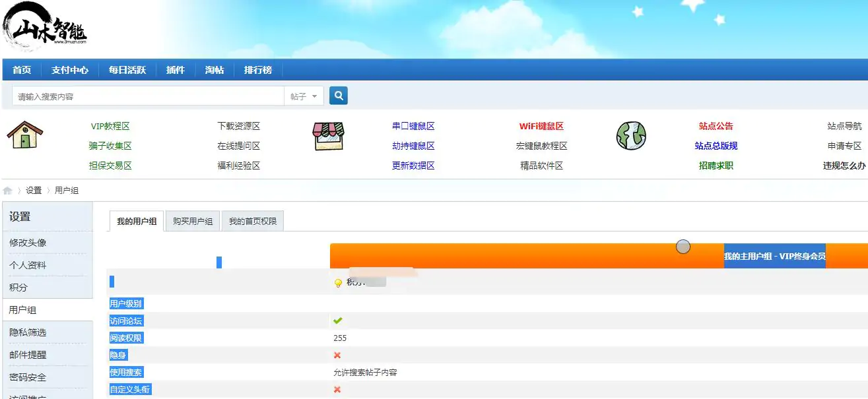Image resolution: width=868 pixels, height=399 pixels.
Task: Switch to 我的首页权限 tab
Action: pyautogui.click(x=253, y=222)
